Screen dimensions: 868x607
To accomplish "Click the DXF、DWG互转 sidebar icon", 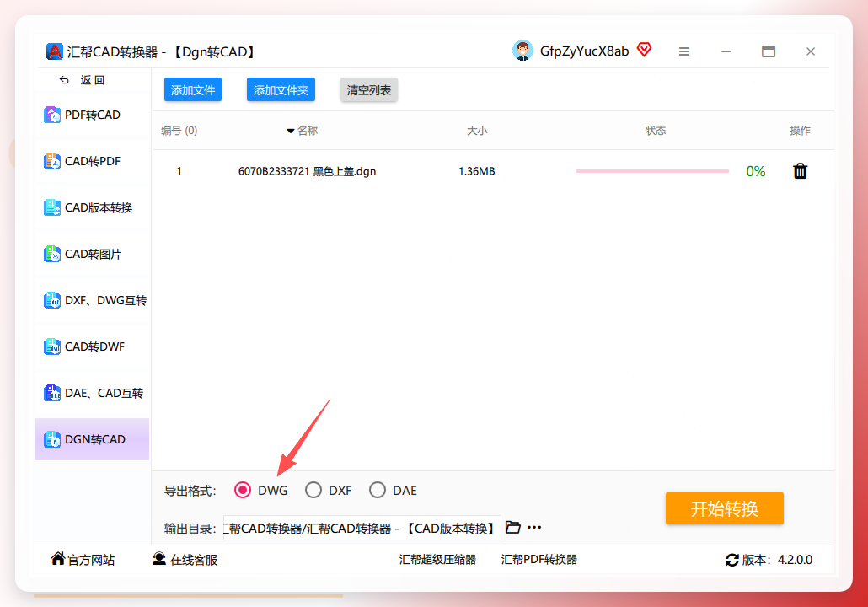I will 52,300.
